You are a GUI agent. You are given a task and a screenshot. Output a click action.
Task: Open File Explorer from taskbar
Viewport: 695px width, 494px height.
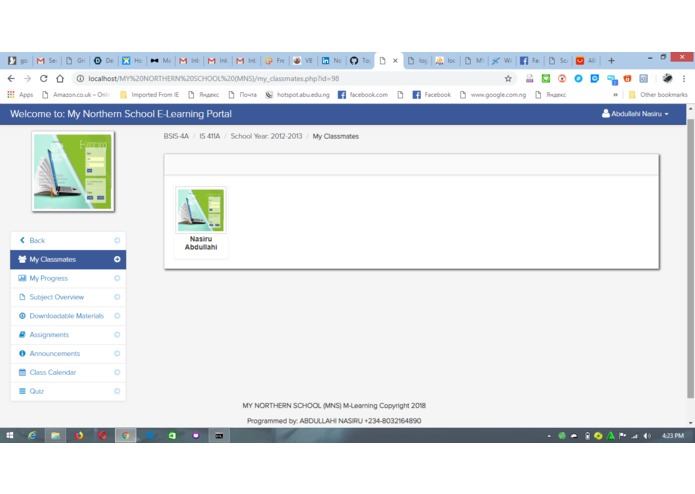pyautogui.click(x=55, y=436)
